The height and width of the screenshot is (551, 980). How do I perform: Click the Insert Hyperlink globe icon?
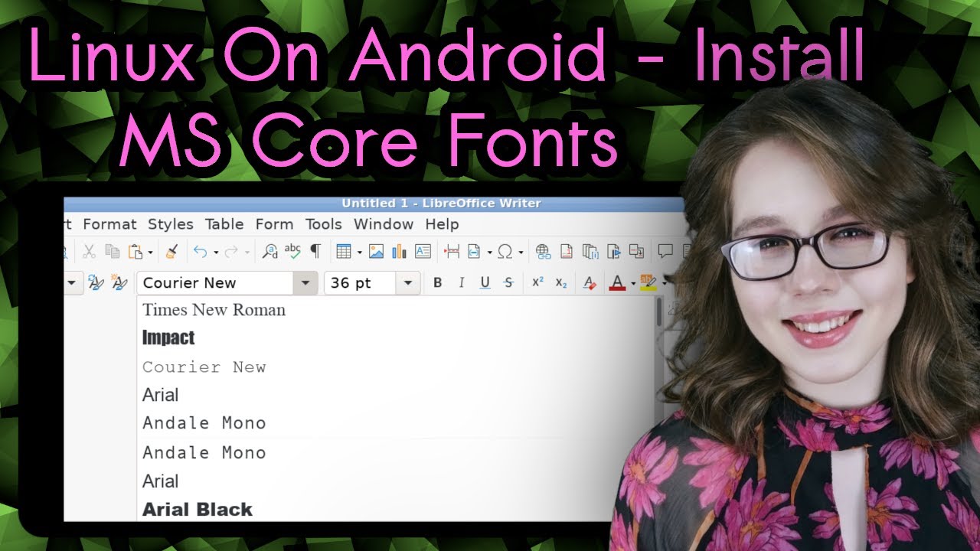[x=543, y=251]
